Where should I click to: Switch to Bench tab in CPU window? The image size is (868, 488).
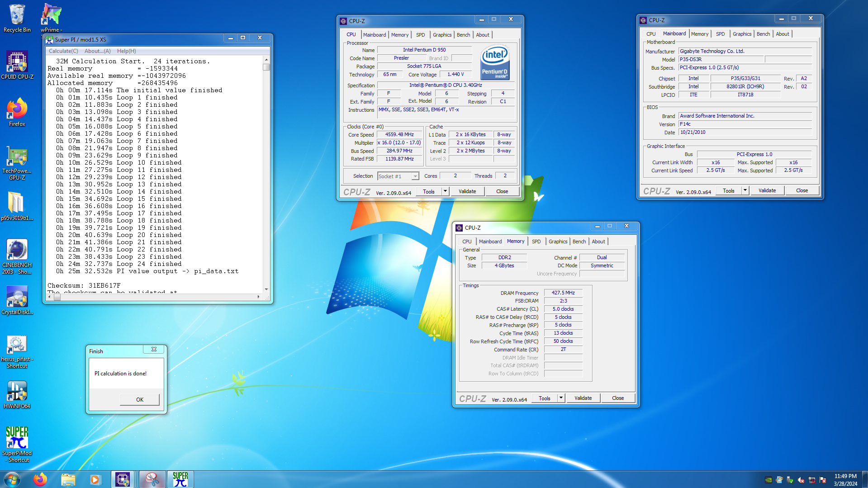[x=463, y=35]
